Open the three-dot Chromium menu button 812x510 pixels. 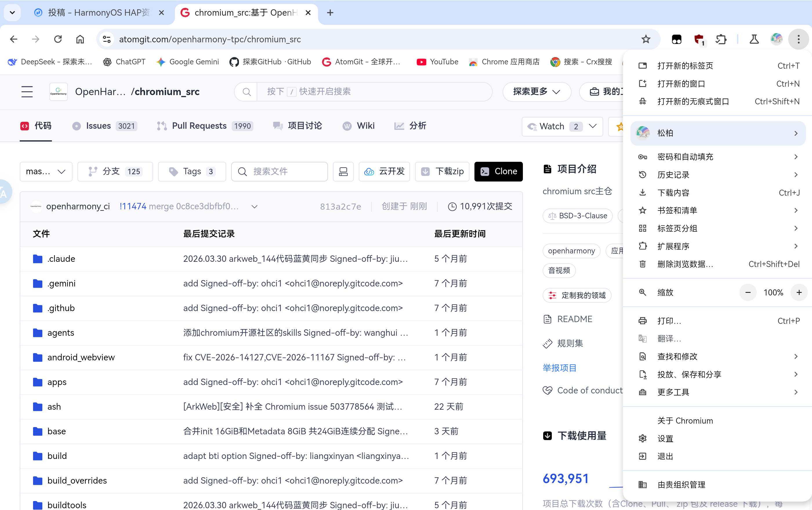(798, 39)
